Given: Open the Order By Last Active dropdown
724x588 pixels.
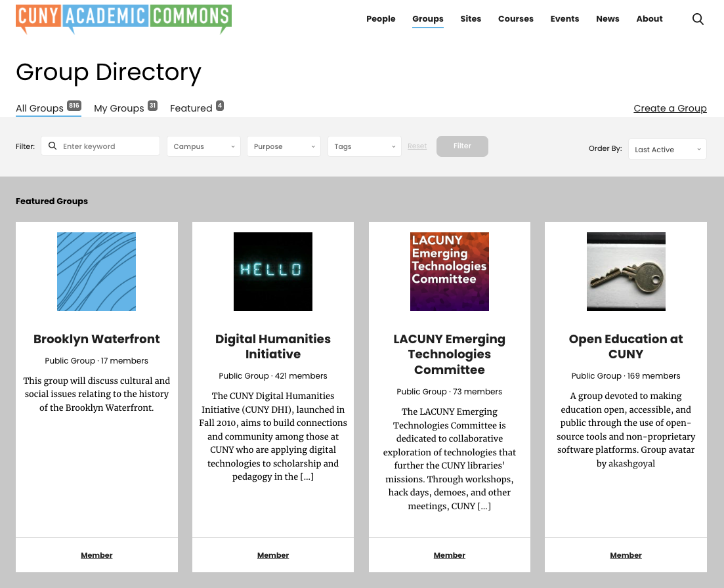Looking at the screenshot, I should [667, 149].
